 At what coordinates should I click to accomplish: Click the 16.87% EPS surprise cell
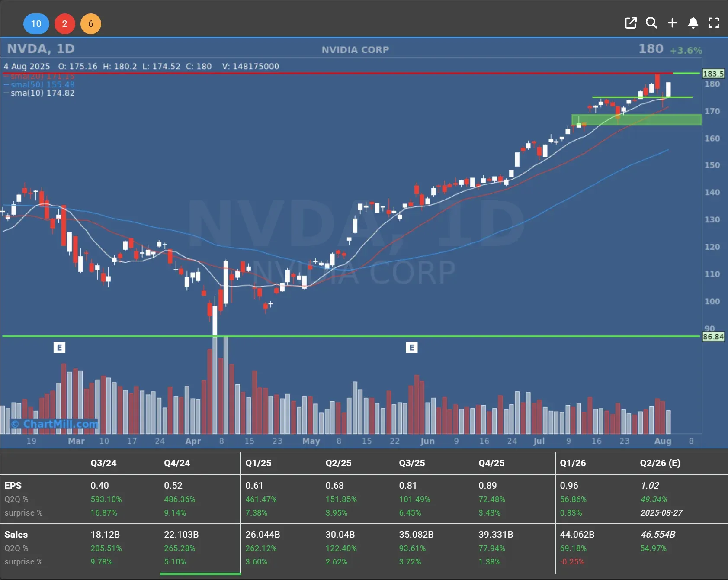coord(104,512)
